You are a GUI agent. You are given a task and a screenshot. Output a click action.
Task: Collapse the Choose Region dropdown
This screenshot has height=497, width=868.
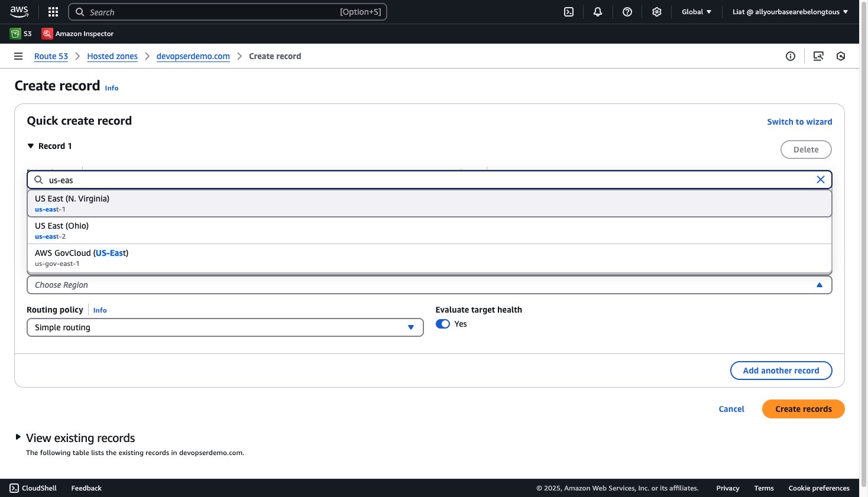click(429, 285)
